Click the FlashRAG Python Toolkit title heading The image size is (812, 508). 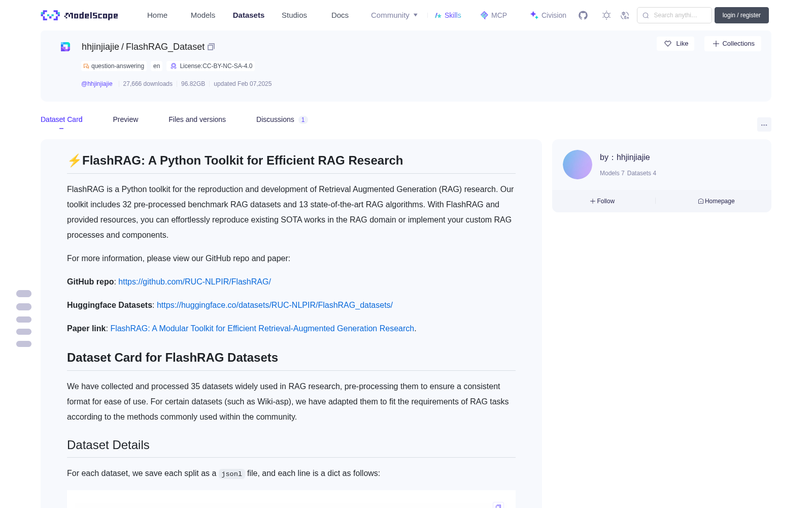click(235, 161)
